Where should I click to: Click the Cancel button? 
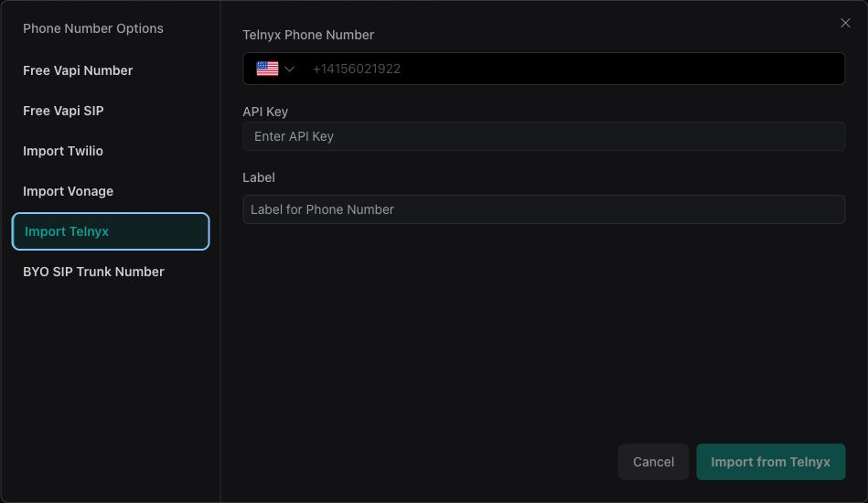point(653,462)
